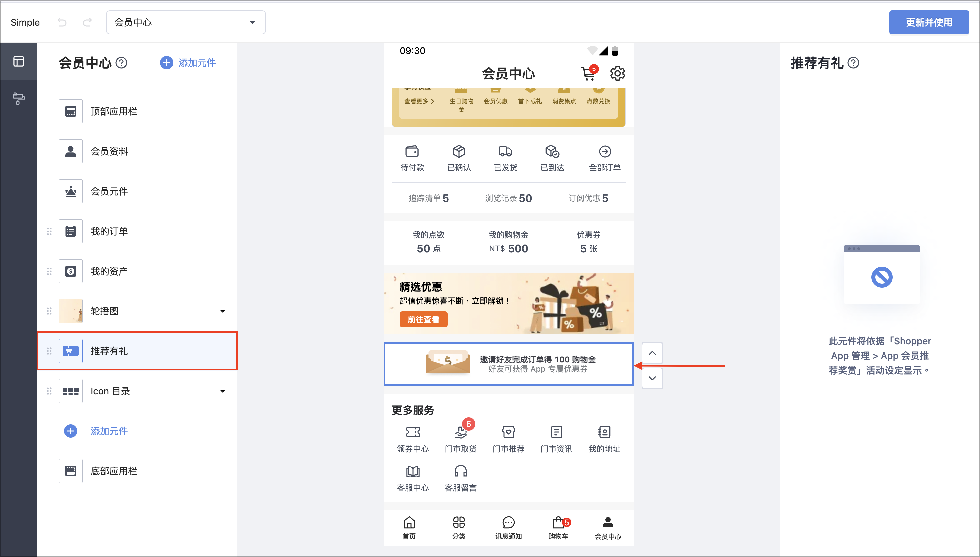Select the 底部应用栏 component

point(138,471)
